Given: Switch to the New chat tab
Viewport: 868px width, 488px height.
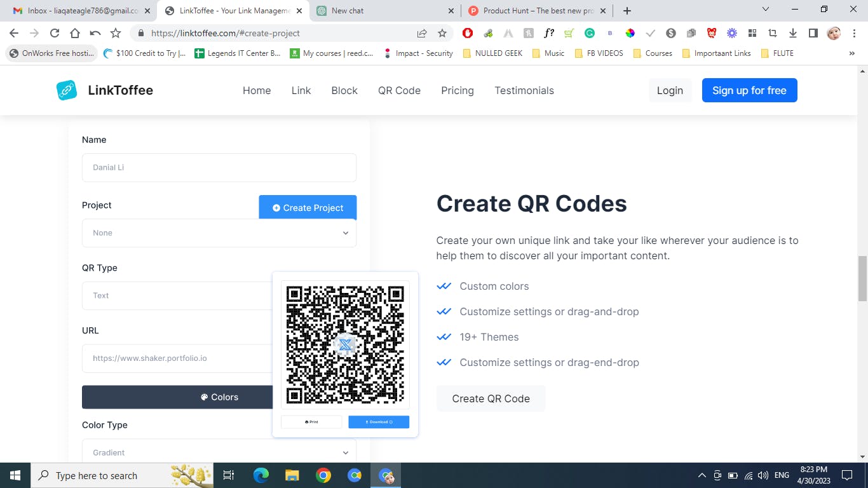Looking at the screenshot, I should point(385,11).
